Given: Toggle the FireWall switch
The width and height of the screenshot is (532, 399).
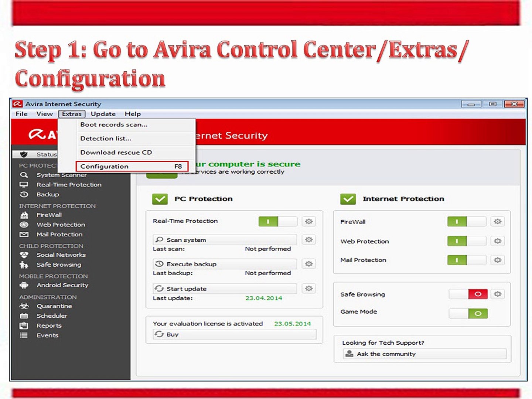Looking at the screenshot, I should pos(467,221).
